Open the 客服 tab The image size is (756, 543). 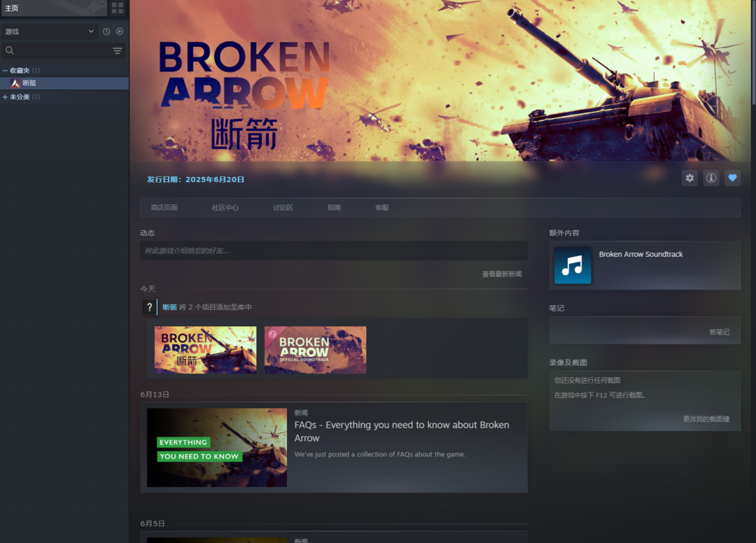tap(382, 208)
